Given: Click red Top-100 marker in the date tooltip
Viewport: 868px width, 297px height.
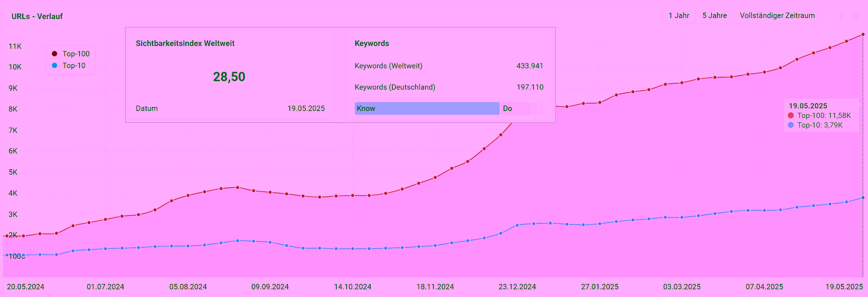Looking at the screenshot, I should [791, 116].
